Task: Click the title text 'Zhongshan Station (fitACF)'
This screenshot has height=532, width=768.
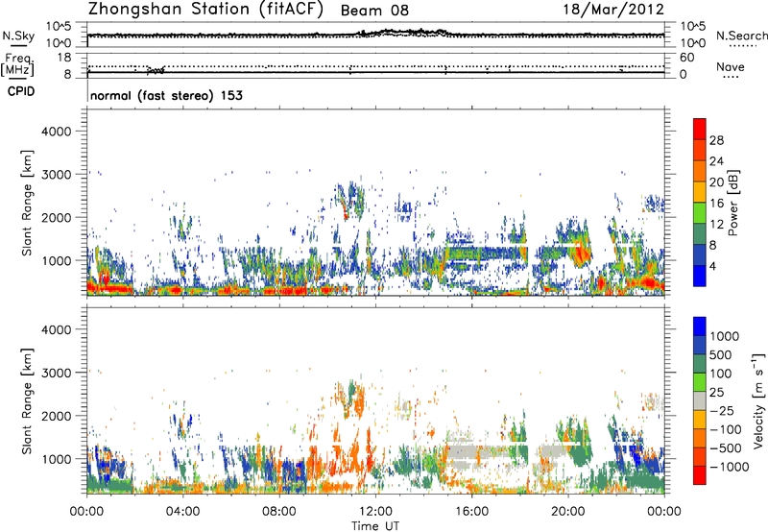Action: click(205, 10)
